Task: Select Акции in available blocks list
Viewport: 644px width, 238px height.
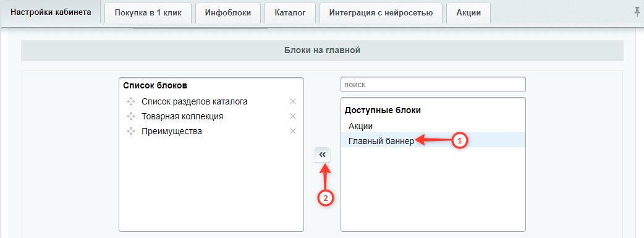Action: 433,125
